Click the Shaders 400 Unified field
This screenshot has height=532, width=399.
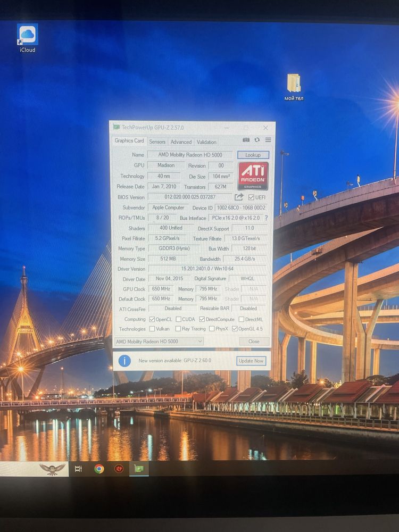point(171,228)
